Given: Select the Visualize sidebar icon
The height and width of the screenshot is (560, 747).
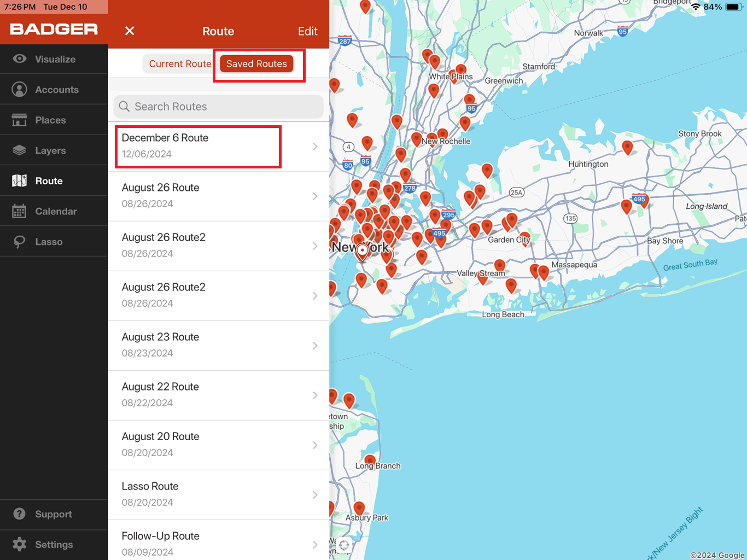Looking at the screenshot, I should [20, 59].
